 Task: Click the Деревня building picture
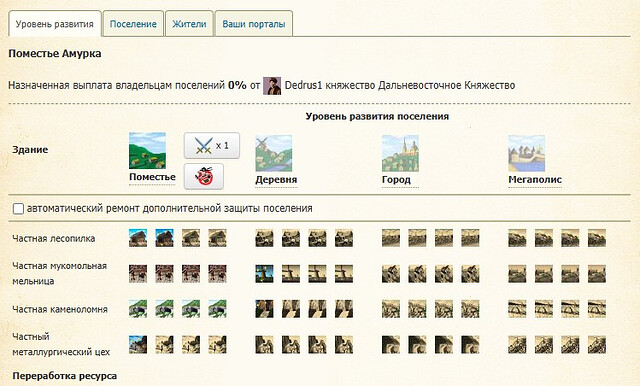(x=273, y=153)
